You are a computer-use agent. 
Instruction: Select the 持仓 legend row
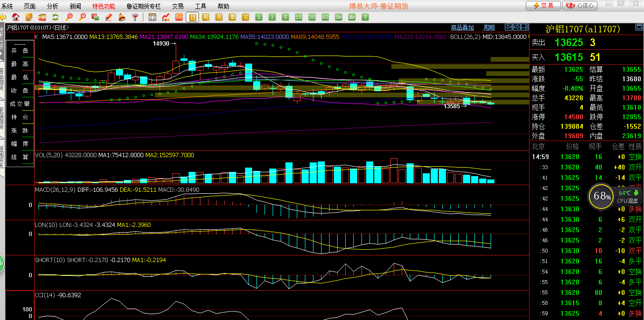[x=20, y=117]
